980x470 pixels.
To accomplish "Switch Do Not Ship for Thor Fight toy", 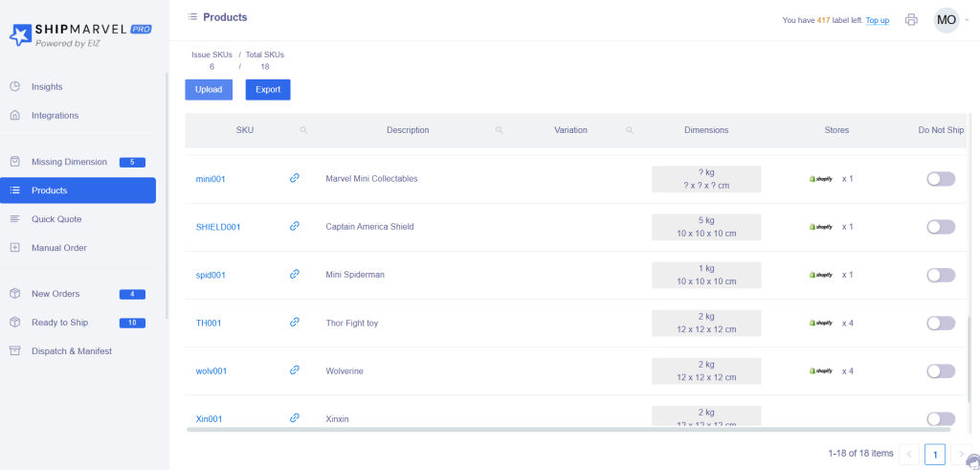I will [940, 323].
